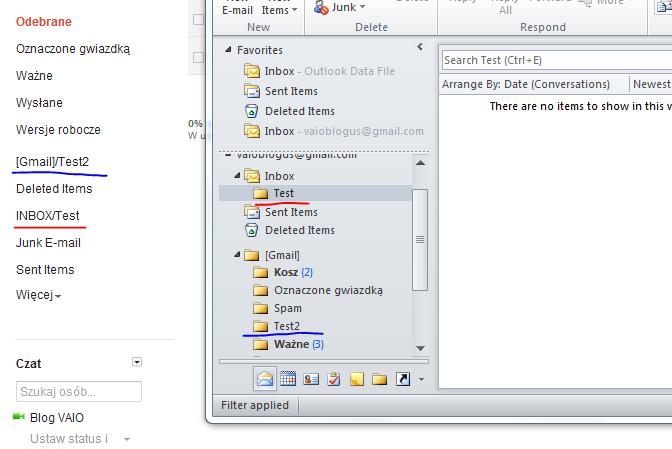Open the Czat options dropdown
The image size is (672, 449).
click(x=137, y=363)
